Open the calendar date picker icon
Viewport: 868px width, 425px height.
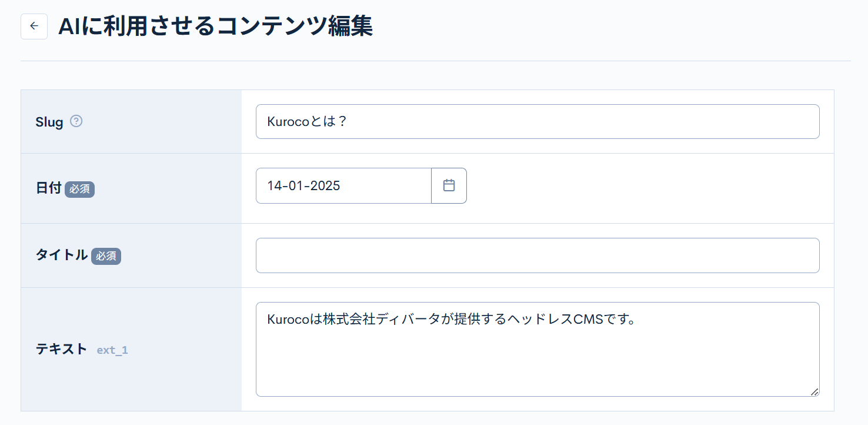pyautogui.click(x=449, y=185)
